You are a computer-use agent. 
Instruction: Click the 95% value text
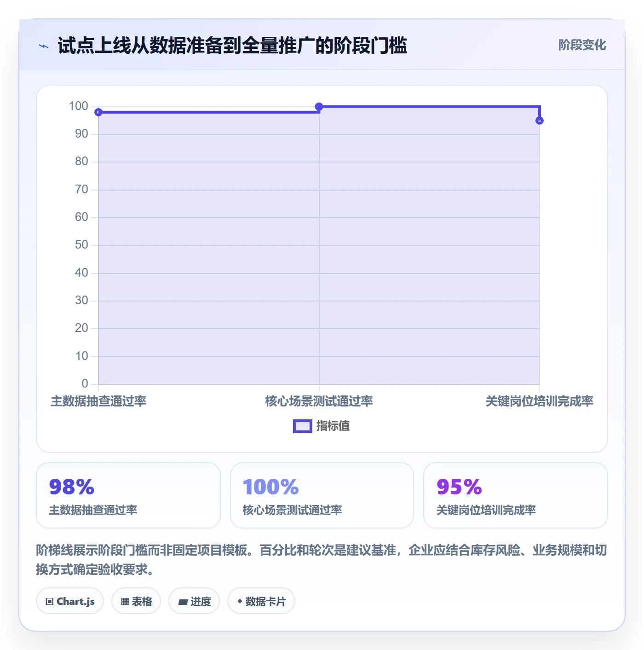(459, 487)
